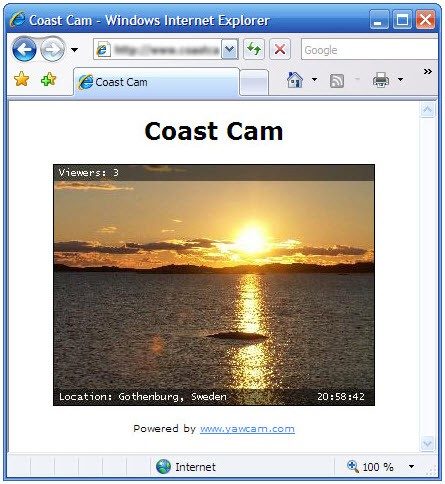Go to the Home page icon
Screen dimensions: 445x484
point(295,80)
